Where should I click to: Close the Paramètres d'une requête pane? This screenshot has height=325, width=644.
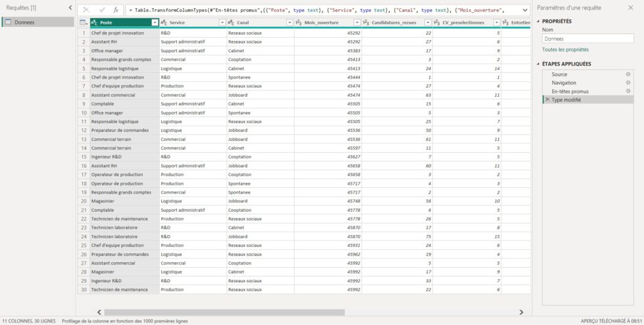pyautogui.click(x=630, y=8)
